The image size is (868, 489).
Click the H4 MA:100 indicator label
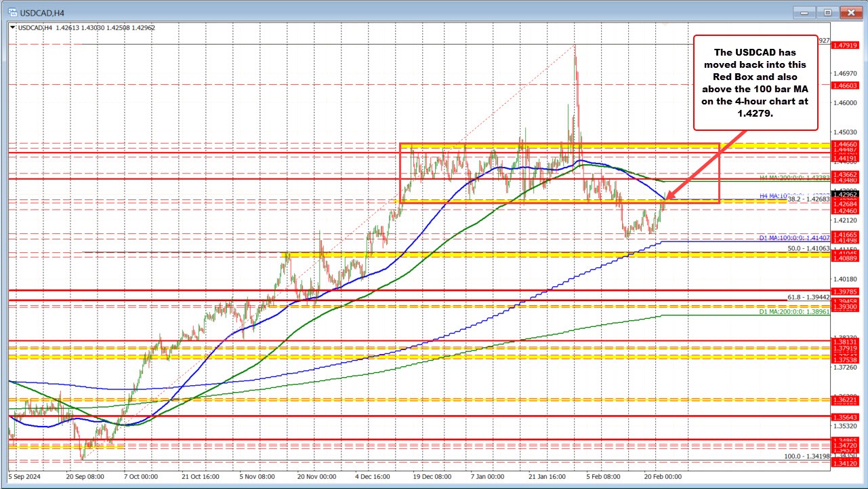pyautogui.click(x=772, y=195)
